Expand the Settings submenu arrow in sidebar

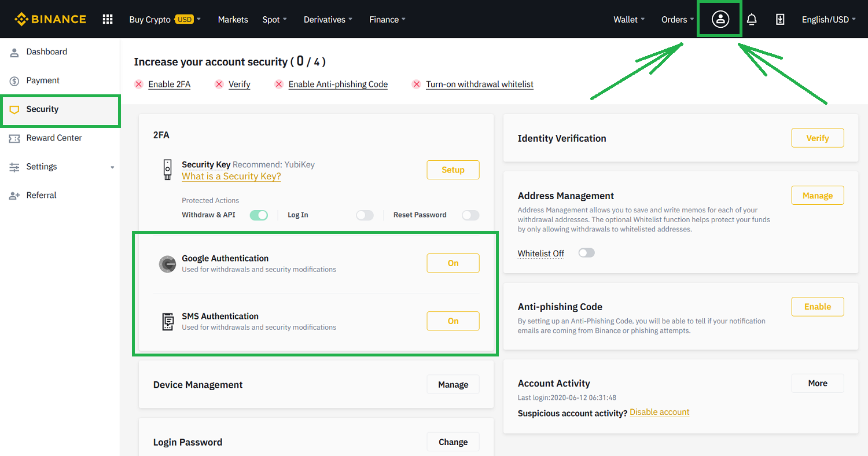coord(112,167)
